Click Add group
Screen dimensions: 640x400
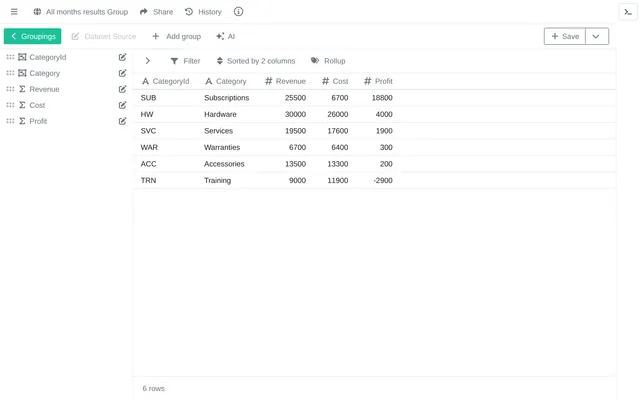176,36
